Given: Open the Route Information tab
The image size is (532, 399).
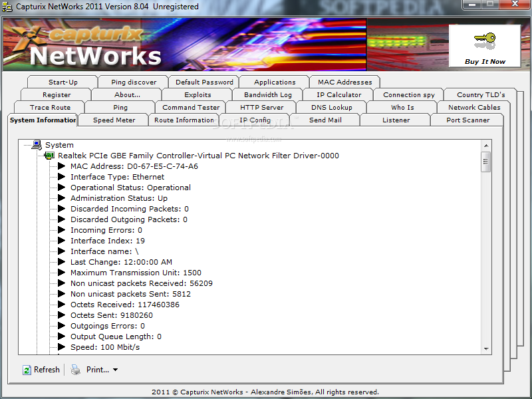Looking at the screenshot, I should 184,120.
